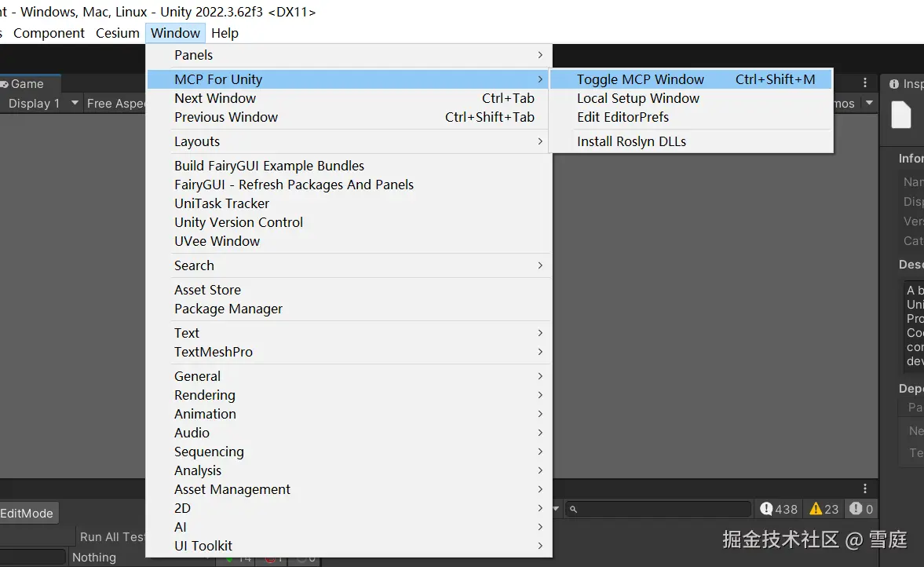Screen dimensions: 924x567
Task: Open UniTask Tracker window
Action: point(349,203)
